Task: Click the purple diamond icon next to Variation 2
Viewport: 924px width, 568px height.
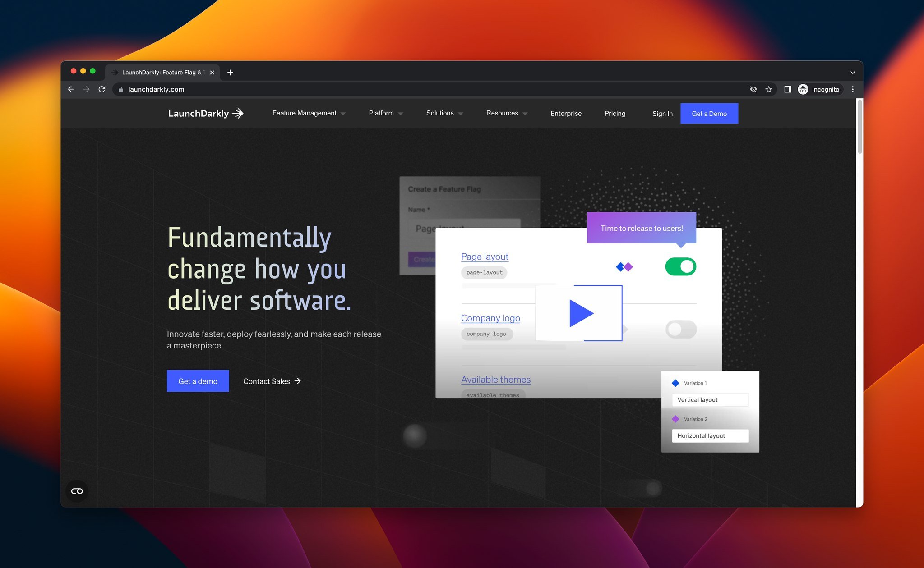Action: click(x=676, y=419)
